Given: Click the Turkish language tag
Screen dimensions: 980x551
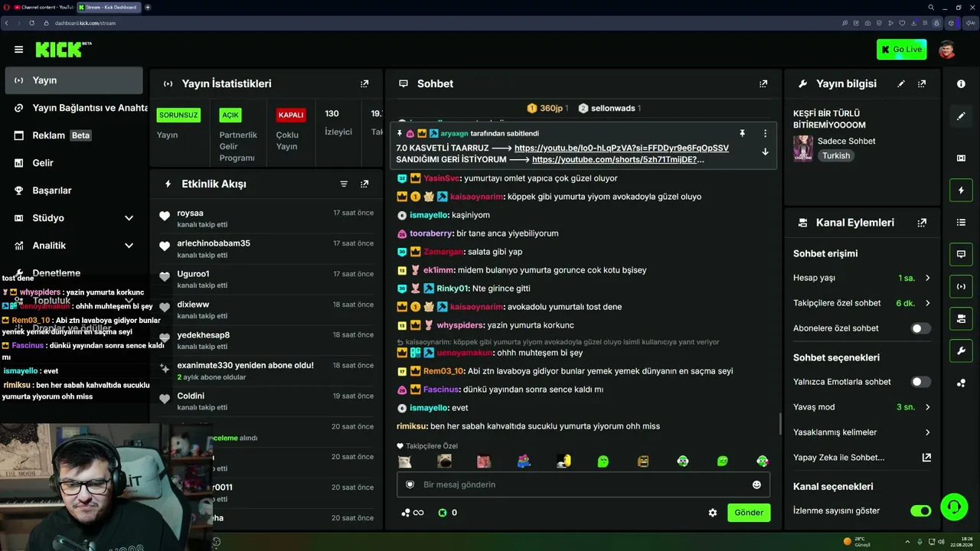Looking at the screenshot, I should tap(837, 155).
